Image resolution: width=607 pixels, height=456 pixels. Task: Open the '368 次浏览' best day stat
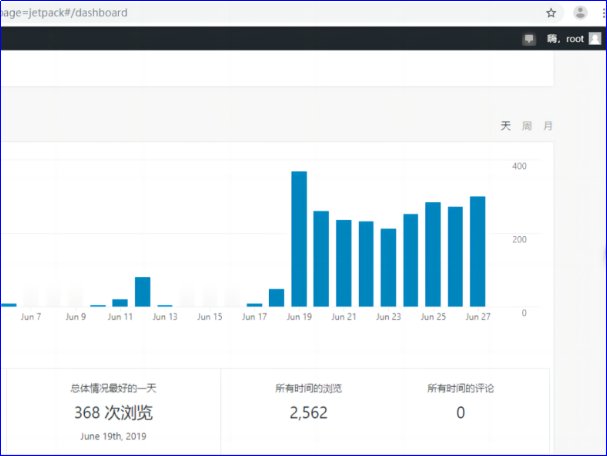coord(113,413)
